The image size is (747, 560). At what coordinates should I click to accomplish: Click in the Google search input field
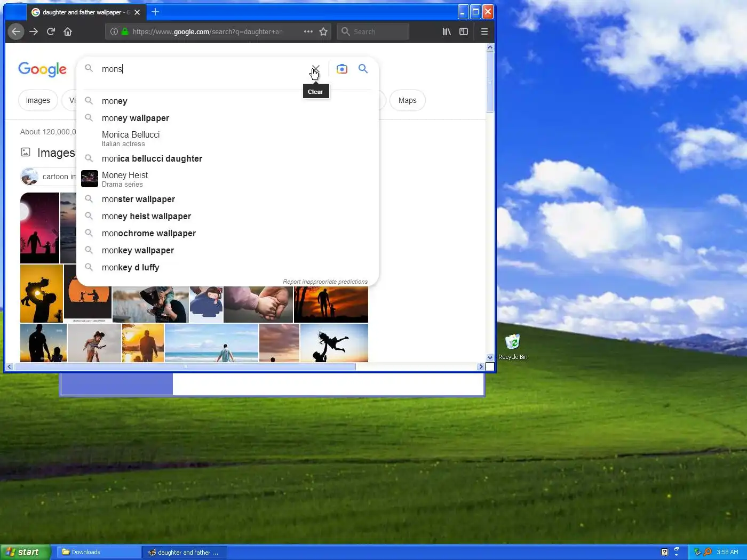203,69
